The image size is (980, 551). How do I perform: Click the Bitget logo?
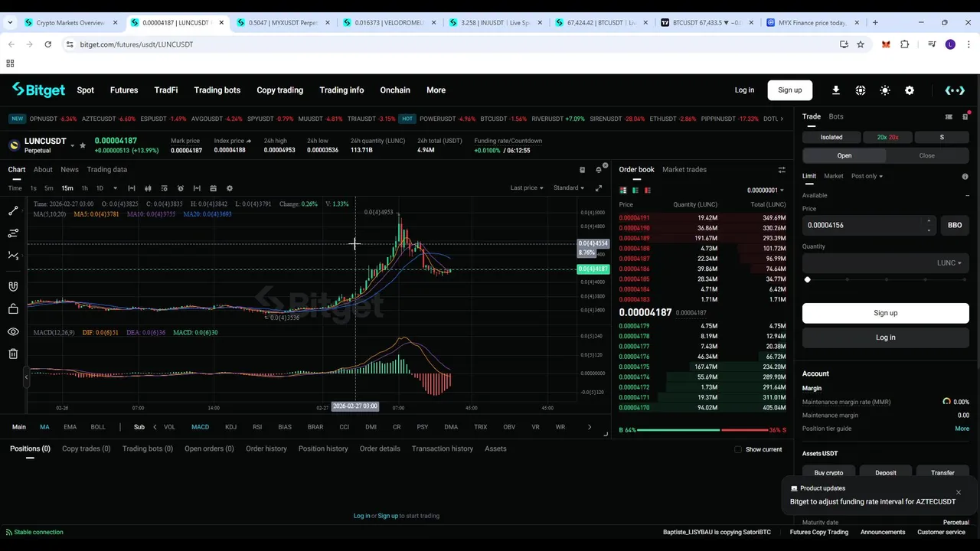pyautogui.click(x=38, y=90)
